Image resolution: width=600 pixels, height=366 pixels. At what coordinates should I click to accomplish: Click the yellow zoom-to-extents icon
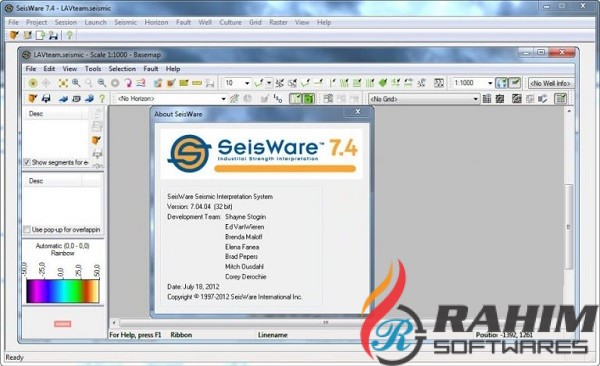click(63, 83)
